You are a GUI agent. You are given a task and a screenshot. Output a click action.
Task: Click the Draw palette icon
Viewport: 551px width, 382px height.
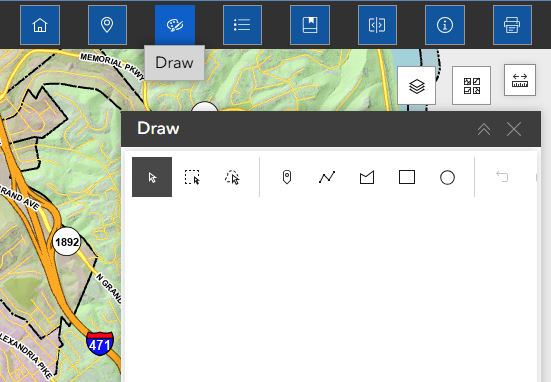coord(175,25)
